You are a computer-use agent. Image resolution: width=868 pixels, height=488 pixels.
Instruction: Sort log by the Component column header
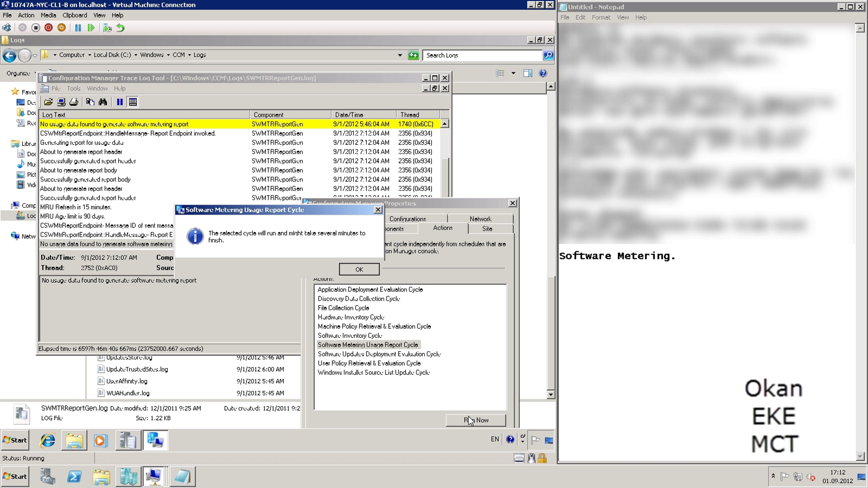(291, 115)
